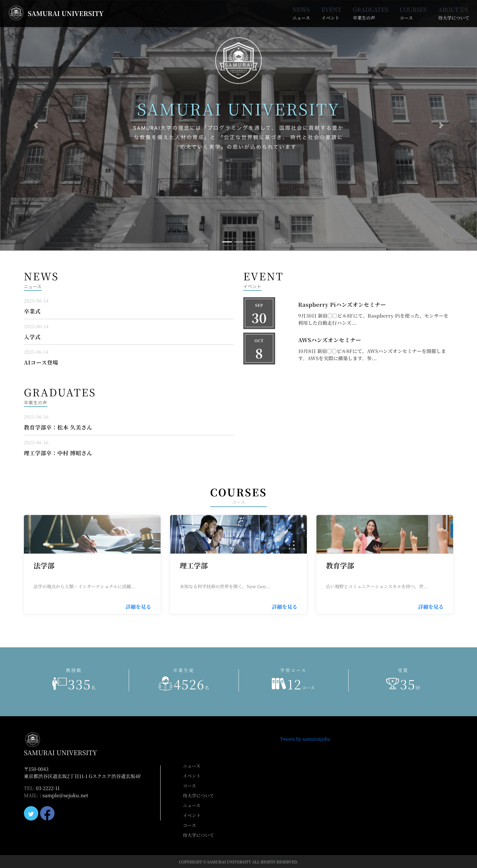477x868 pixels.
Task: Click the professor icon beside 335
Action: click(59, 684)
